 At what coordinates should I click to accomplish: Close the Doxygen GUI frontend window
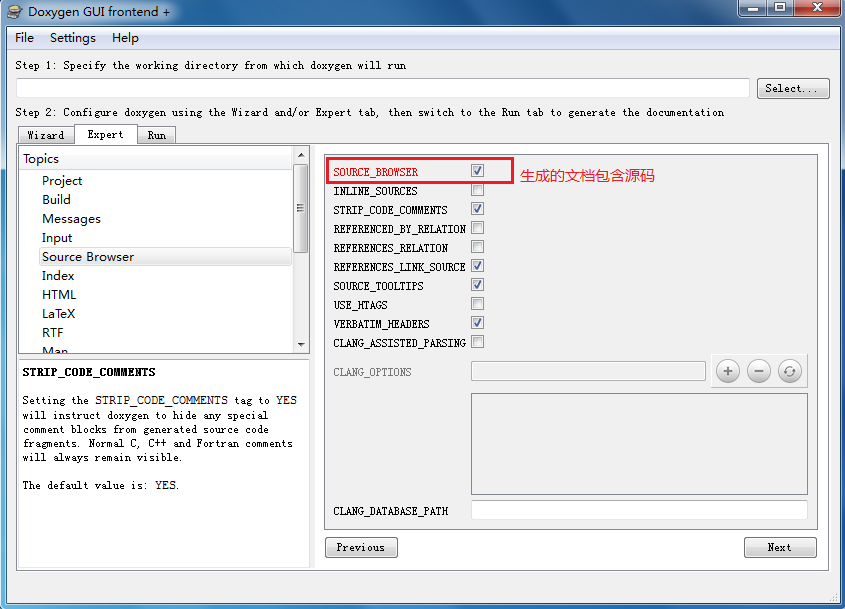coord(817,8)
